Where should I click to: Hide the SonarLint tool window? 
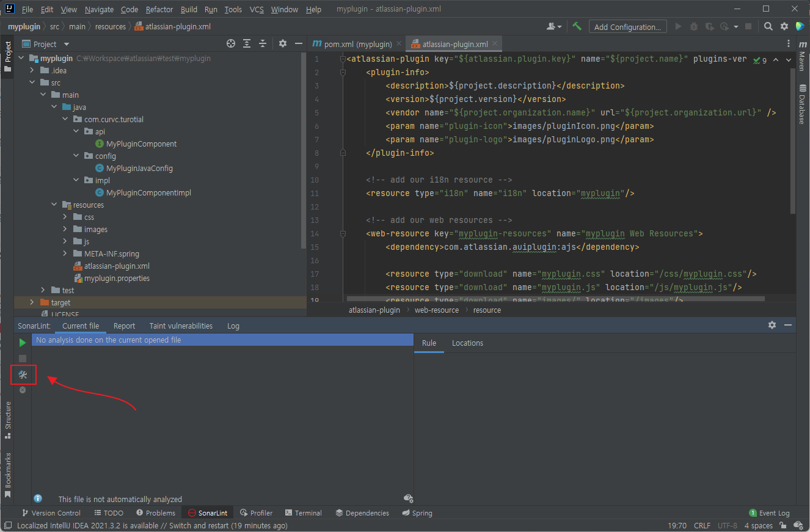788,325
